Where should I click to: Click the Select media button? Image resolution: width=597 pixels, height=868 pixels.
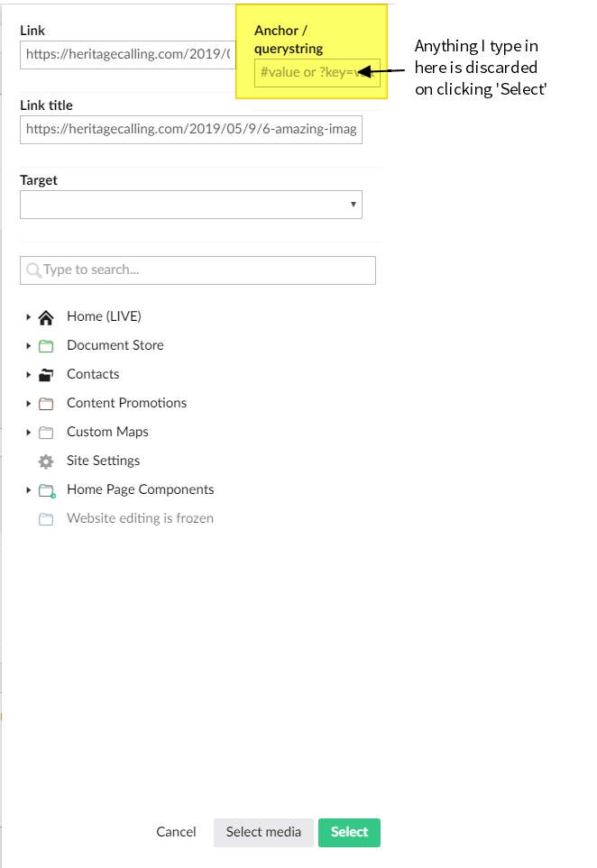coord(263,832)
